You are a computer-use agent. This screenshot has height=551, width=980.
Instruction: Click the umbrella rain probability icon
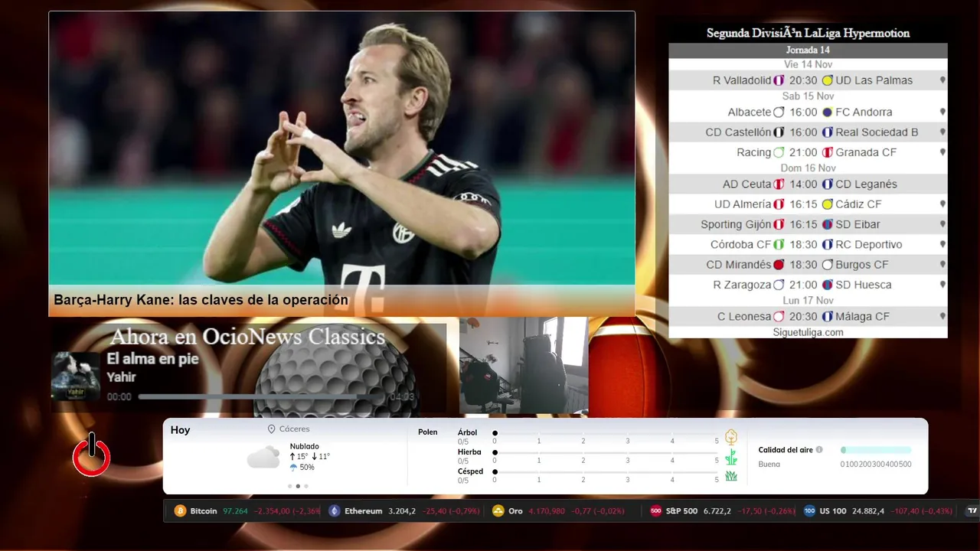pos(293,467)
